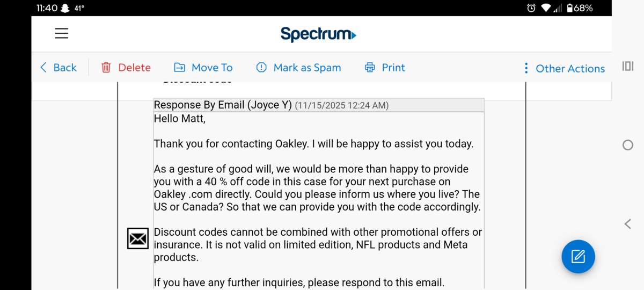This screenshot has height=290, width=644.
Task: Click the Move To folder icon
Action: (x=180, y=68)
